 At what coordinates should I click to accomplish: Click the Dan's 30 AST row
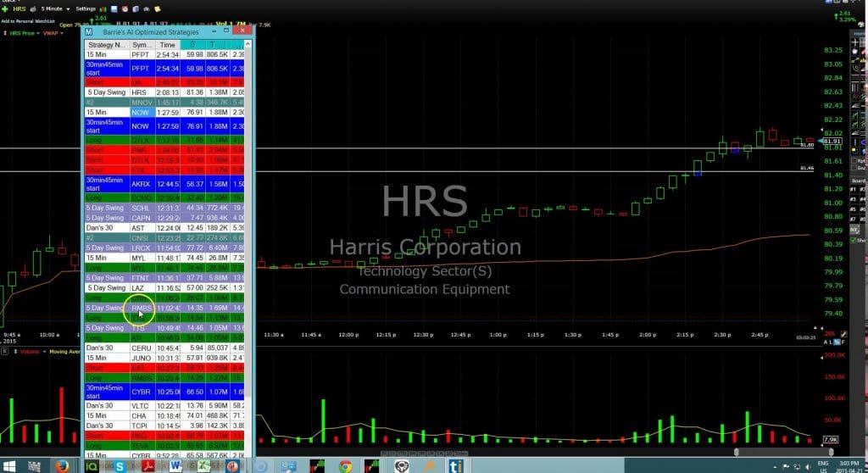(x=164, y=228)
